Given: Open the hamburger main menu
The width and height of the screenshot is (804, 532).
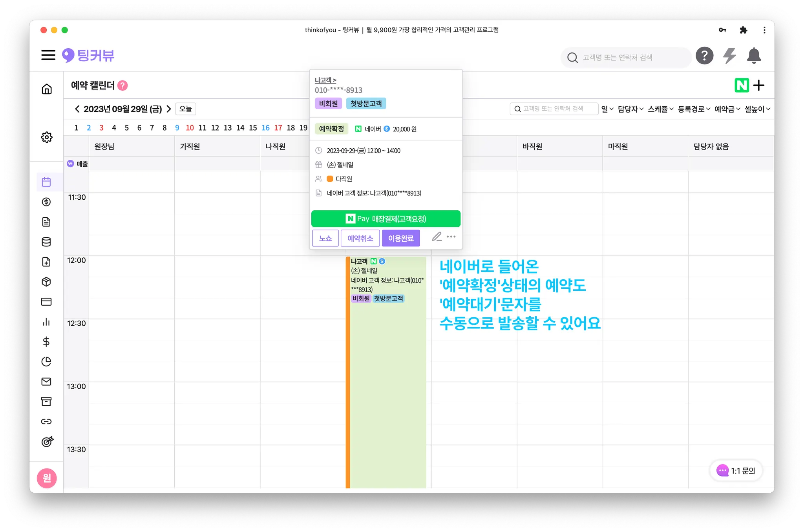Looking at the screenshot, I should 48,55.
